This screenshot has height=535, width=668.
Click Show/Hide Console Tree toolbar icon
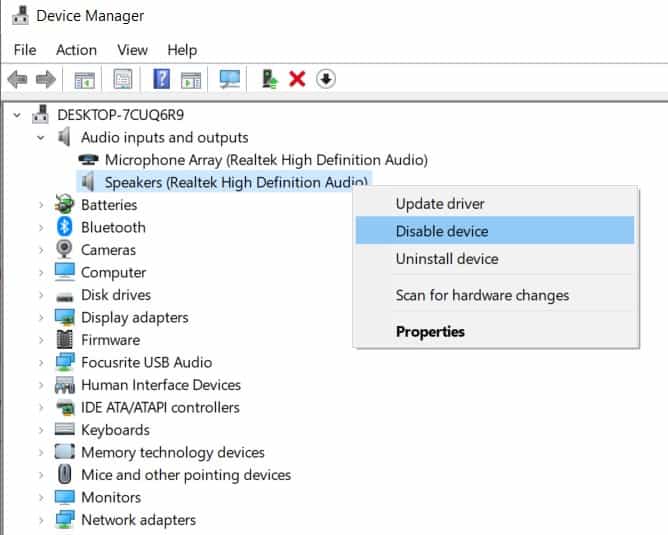(x=84, y=80)
